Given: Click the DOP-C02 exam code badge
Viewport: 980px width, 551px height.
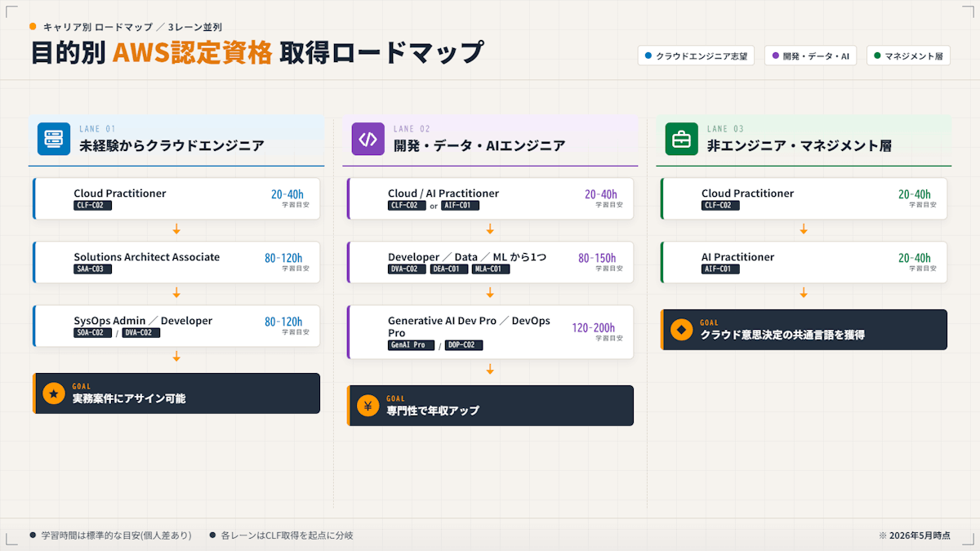Looking at the screenshot, I should (x=464, y=345).
